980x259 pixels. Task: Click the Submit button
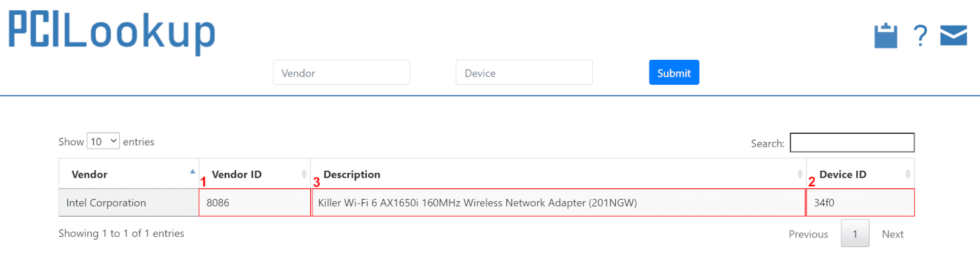674,73
